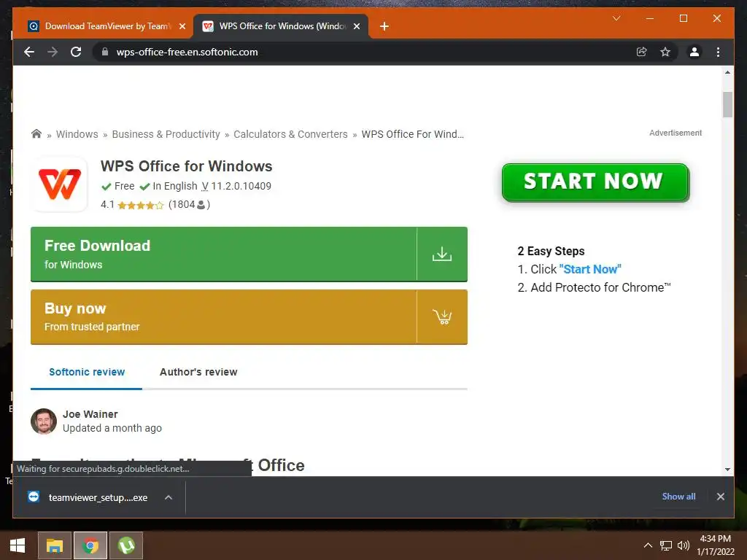The image size is (747, 560).
Task: Click the Buy now button
Action: coord(249,316)
